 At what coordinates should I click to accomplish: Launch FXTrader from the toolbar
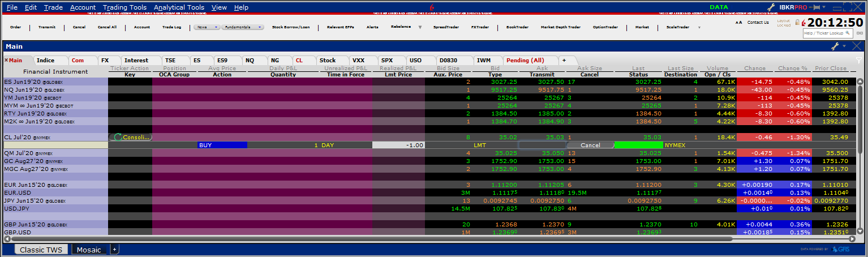click(x=480, y=27)
